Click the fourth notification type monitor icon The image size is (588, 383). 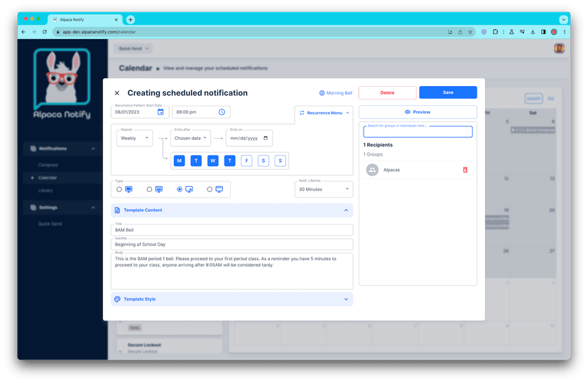pos(219,190)
